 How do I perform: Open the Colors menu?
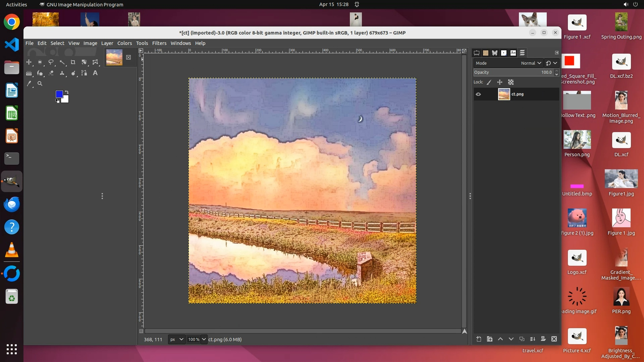pyautogui.click(x=124, y=43)
